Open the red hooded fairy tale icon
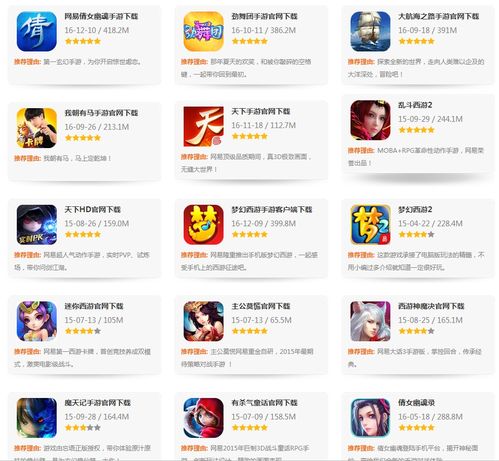The height and width of the screenshot is (461, 499). pos(204,418)
